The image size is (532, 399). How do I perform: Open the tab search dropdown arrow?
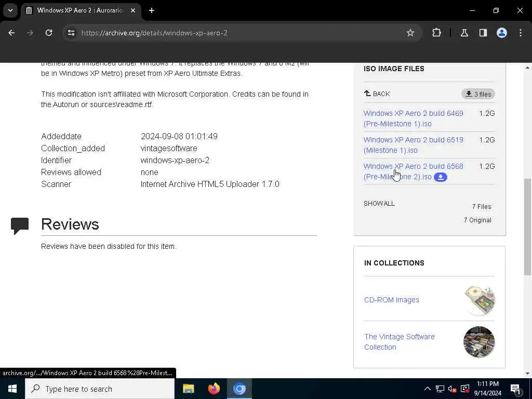(10, 10)
